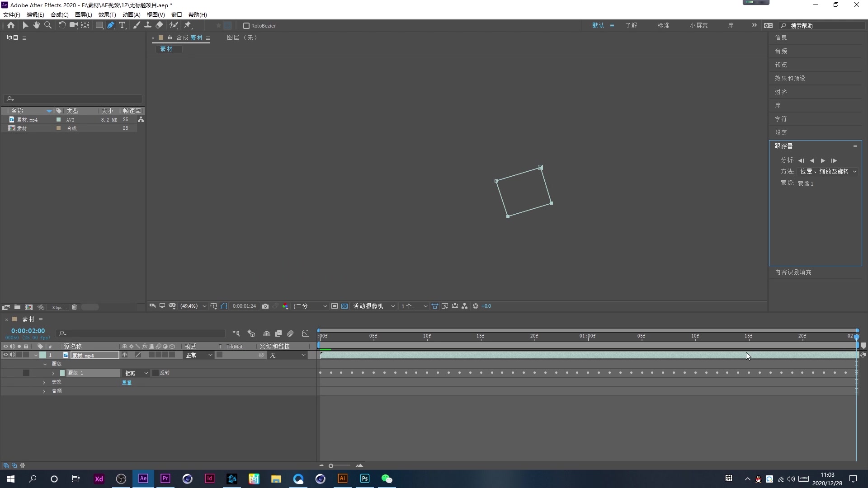
Task: Expand the 音频 audio group
Action: (44, 391)
